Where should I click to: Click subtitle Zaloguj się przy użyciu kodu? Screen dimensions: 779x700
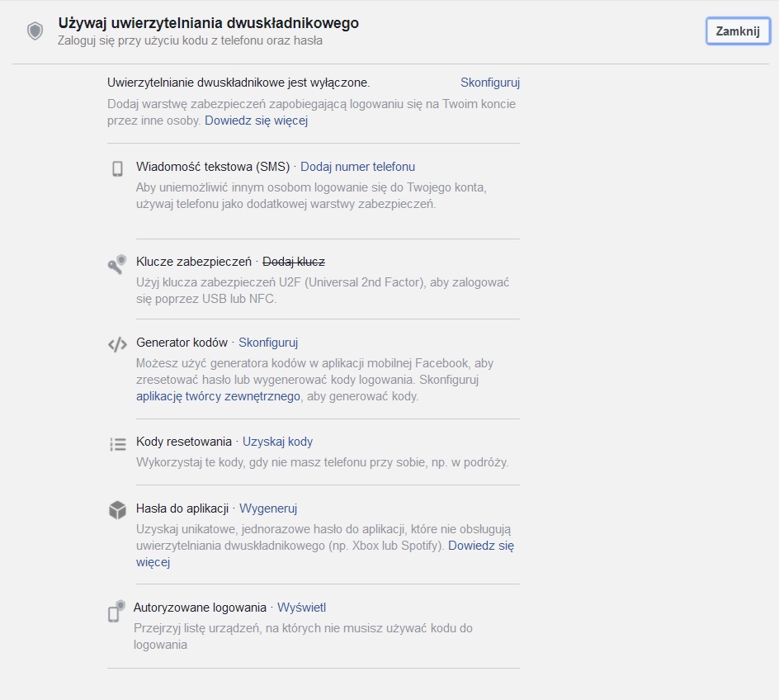pos(190,40)
